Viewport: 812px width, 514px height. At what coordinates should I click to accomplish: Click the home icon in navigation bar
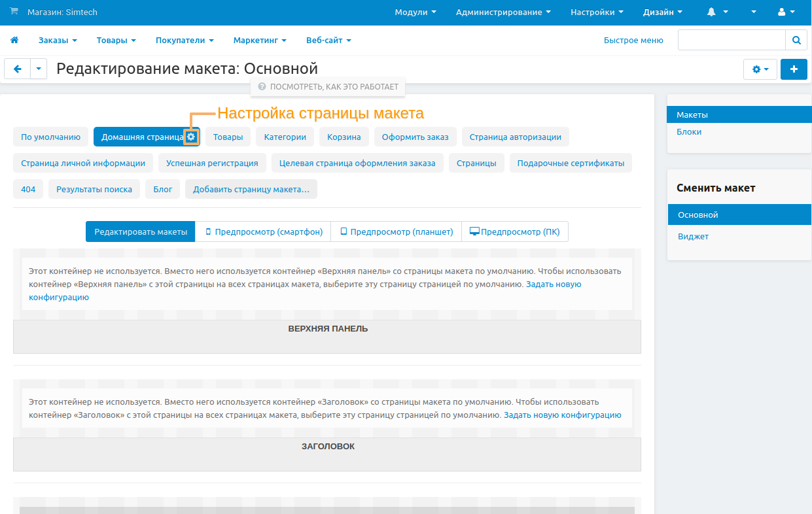(14, 41)
